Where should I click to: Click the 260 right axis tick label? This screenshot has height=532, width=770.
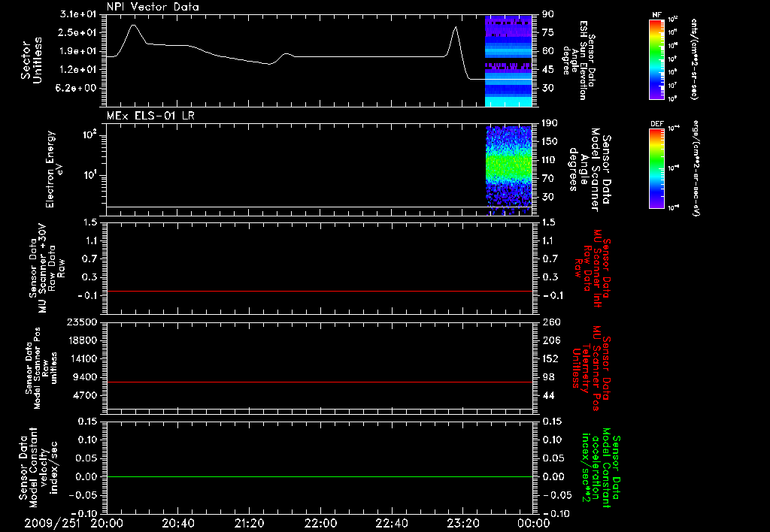click(551, 322)
